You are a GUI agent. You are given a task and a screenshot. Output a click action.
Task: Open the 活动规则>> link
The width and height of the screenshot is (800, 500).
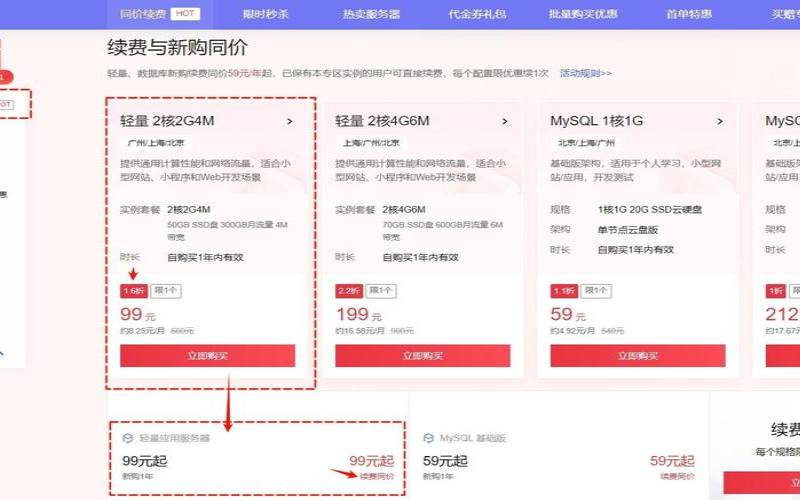click(x=585, y=73)
